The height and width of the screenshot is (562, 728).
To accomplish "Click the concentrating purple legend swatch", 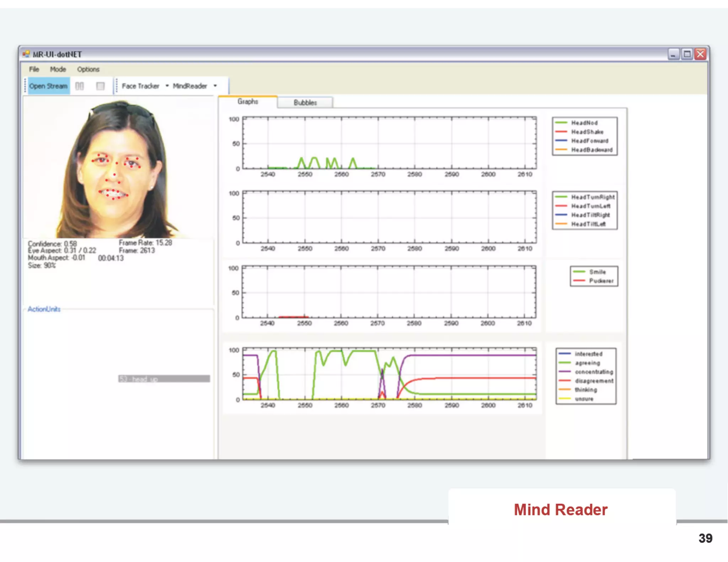I will 564,372.
